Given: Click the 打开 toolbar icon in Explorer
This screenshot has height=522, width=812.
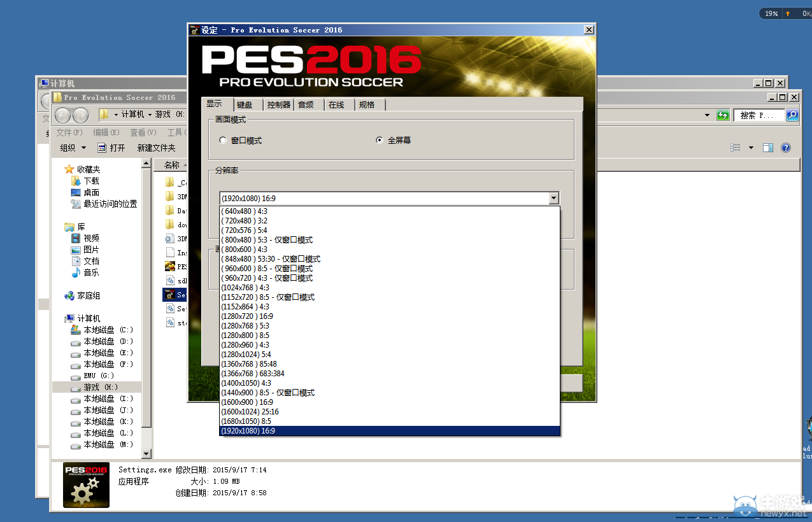Looking at the screenshot, I should (102, 148).
